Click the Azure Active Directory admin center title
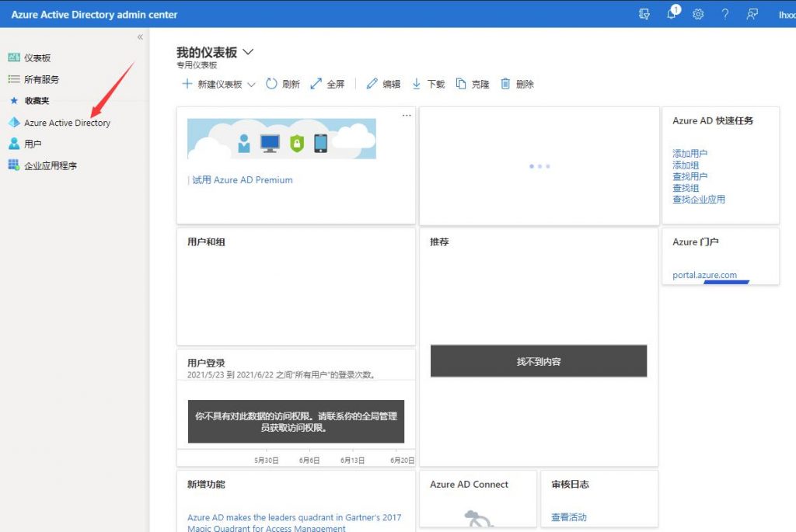The width and height of the screenshot is (796, 532). pyautogui.click(x=94, y=15)
